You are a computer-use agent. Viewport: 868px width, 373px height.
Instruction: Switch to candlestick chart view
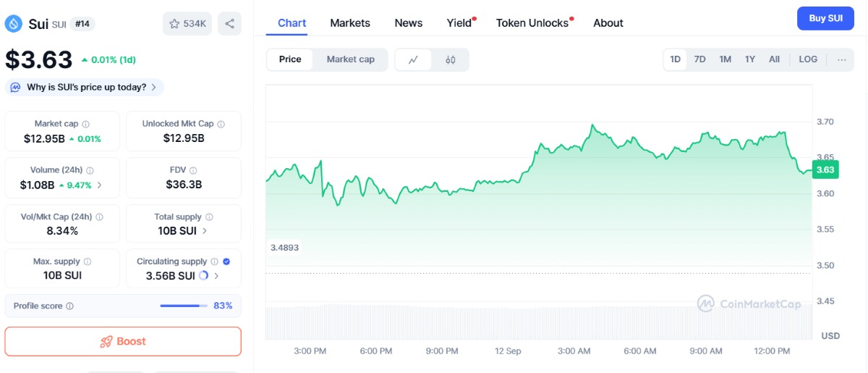point(450,59)
